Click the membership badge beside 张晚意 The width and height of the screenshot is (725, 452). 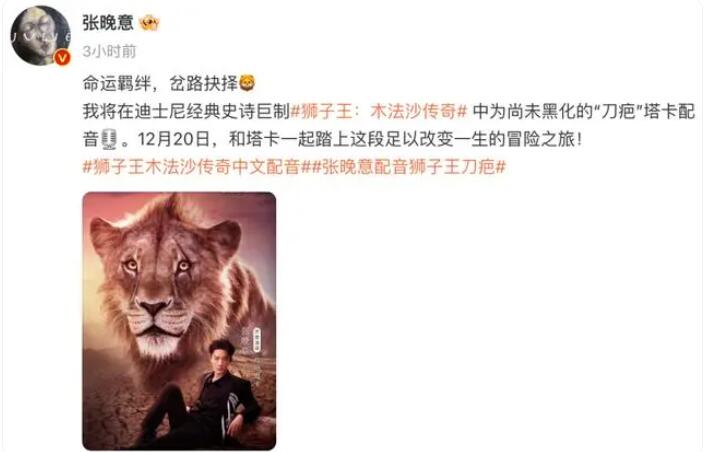click(x=149, y=23)
